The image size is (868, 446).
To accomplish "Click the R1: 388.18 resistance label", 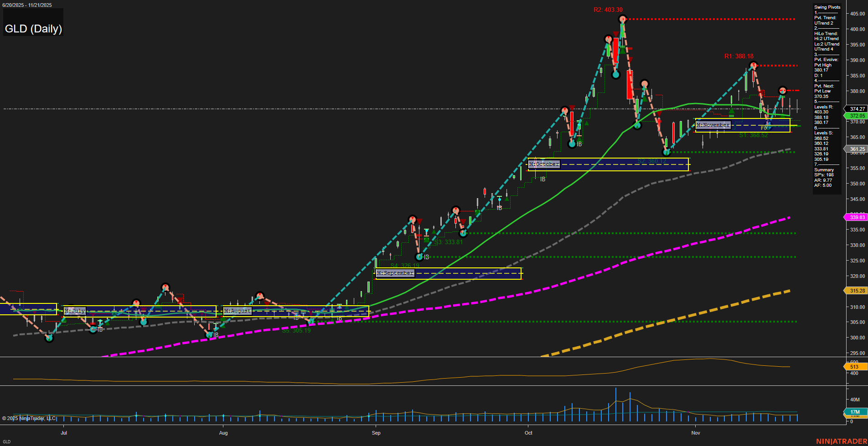I will pyautogui.click(x=739, y=56).
